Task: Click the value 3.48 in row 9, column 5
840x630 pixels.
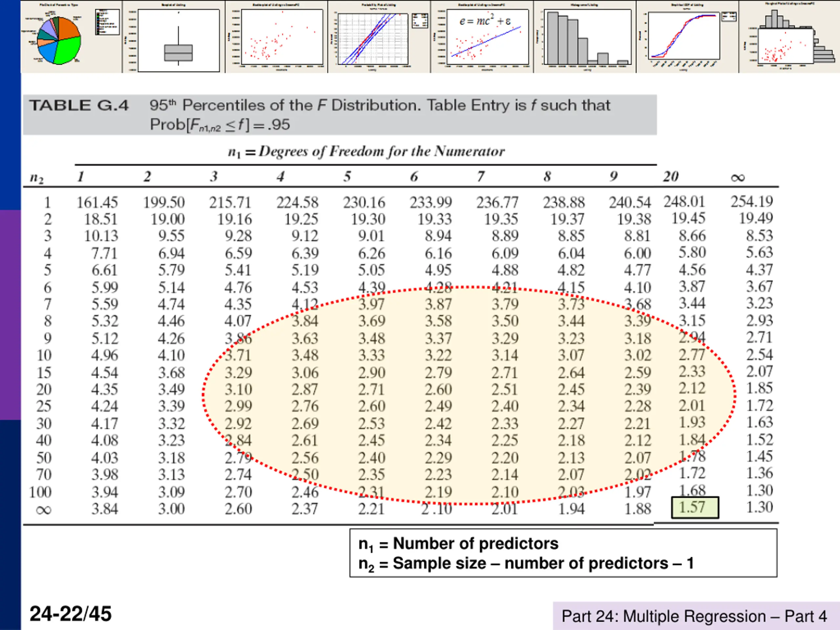Action: point(371,338)
